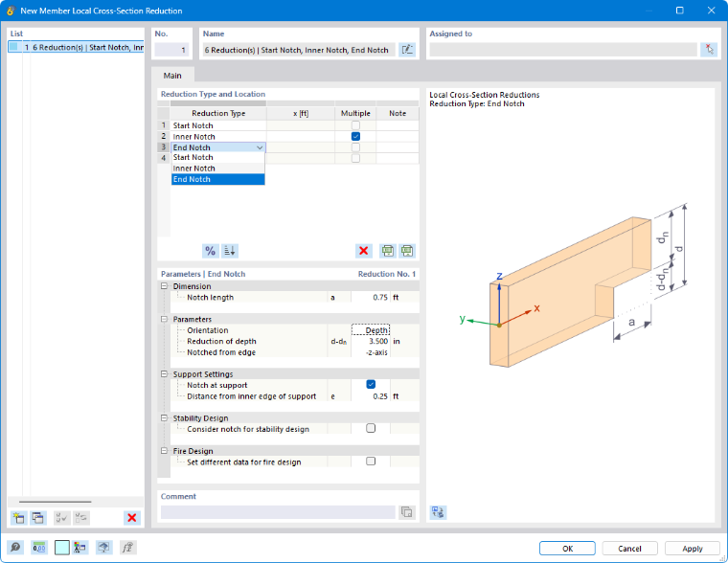The width and height of the screenshot is (728, 563).
Task: Click the deselect icon in List panel
Action: [x=81, y=517]
